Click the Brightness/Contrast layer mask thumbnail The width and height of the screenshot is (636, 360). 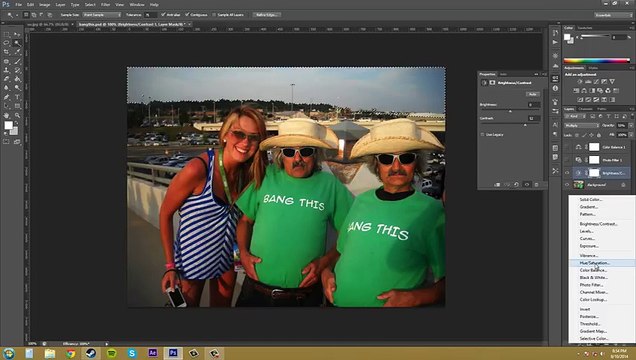click(594, 173)
